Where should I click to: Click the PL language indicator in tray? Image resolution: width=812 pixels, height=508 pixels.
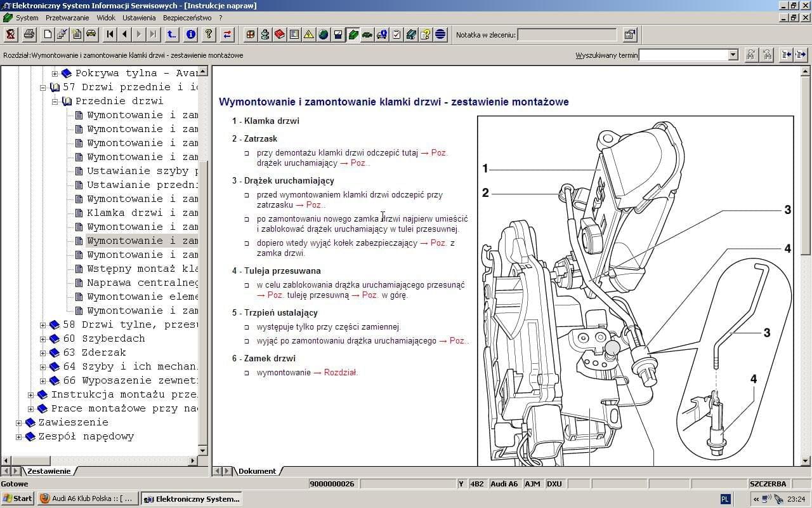(726, 499)
